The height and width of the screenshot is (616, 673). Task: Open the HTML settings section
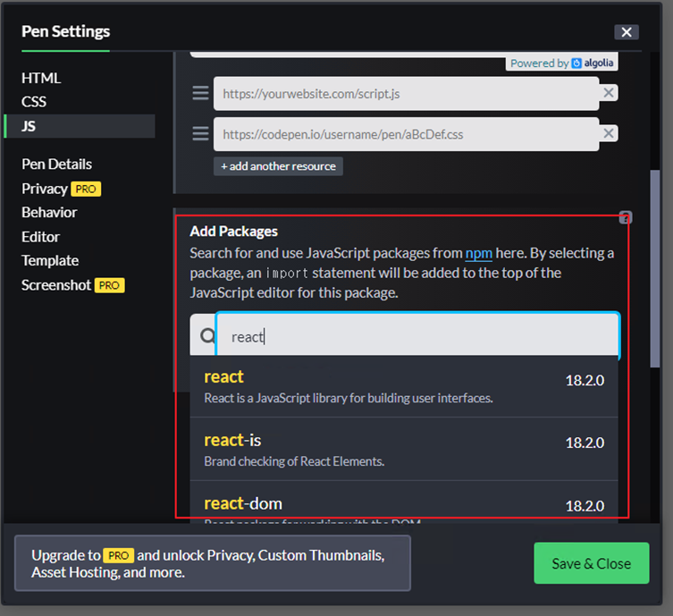point(41,78)
